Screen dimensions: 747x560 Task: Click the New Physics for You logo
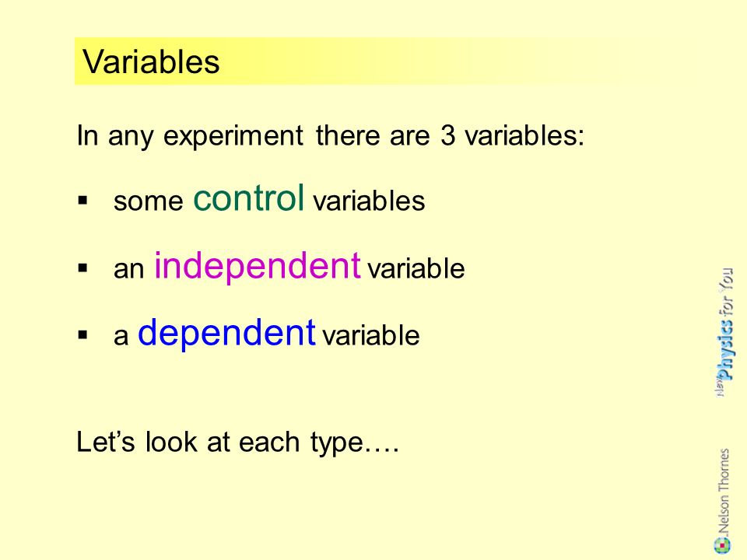[x=724, y=332]
